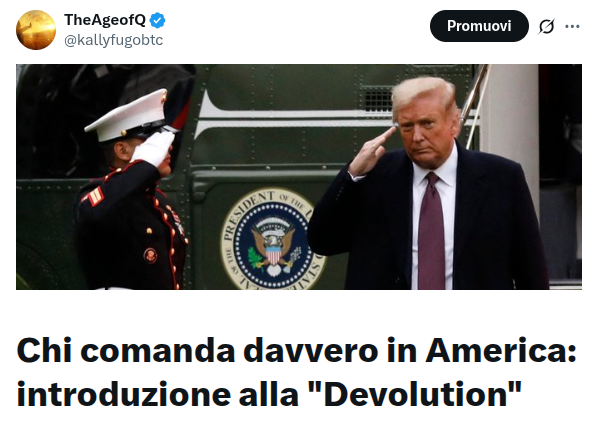Click the word "America:" in the title
The height and width of the screenshot is (424, 596).
pos(501,351)
